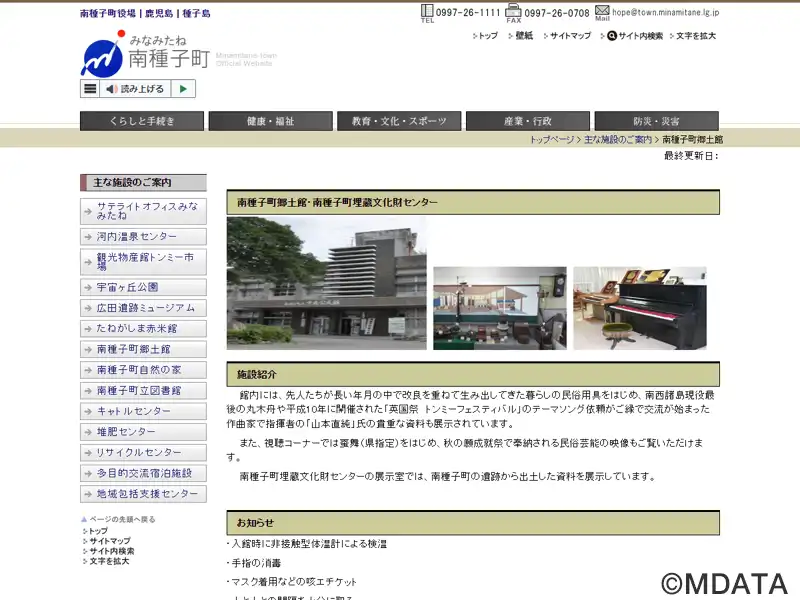Click the black piano photo

click(x=640, y=308)
